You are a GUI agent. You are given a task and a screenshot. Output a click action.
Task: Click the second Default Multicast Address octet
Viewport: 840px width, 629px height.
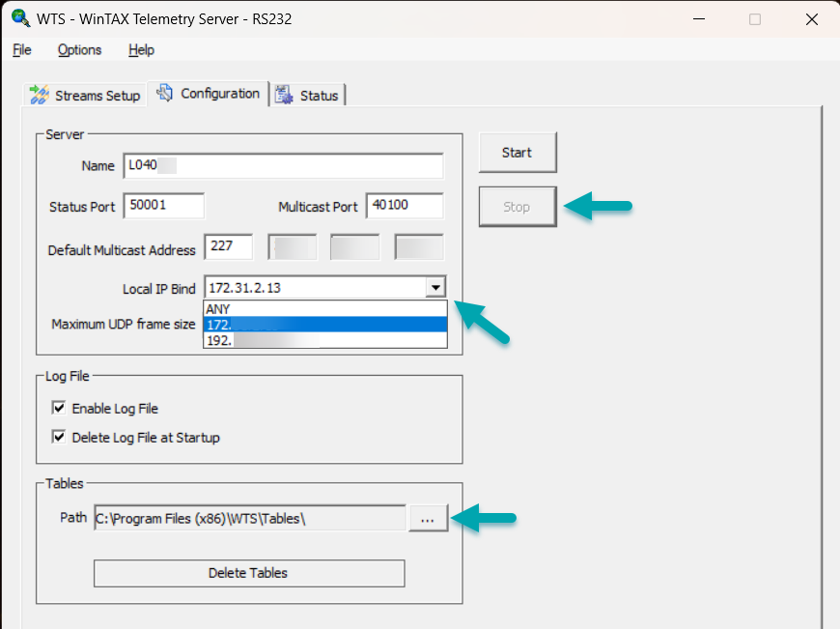[293, 246]
